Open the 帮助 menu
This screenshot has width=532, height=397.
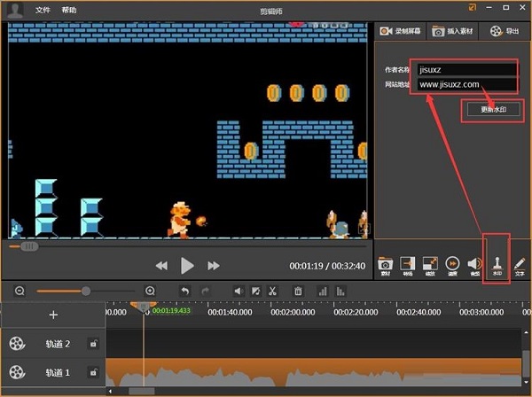pyautogui.click(x=69, y=10)
